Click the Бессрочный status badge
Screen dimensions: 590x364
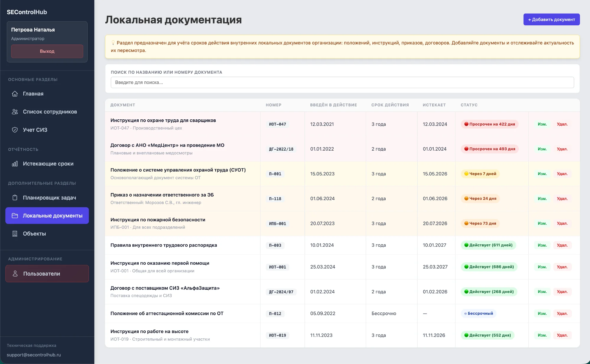[x=478, y=313]
